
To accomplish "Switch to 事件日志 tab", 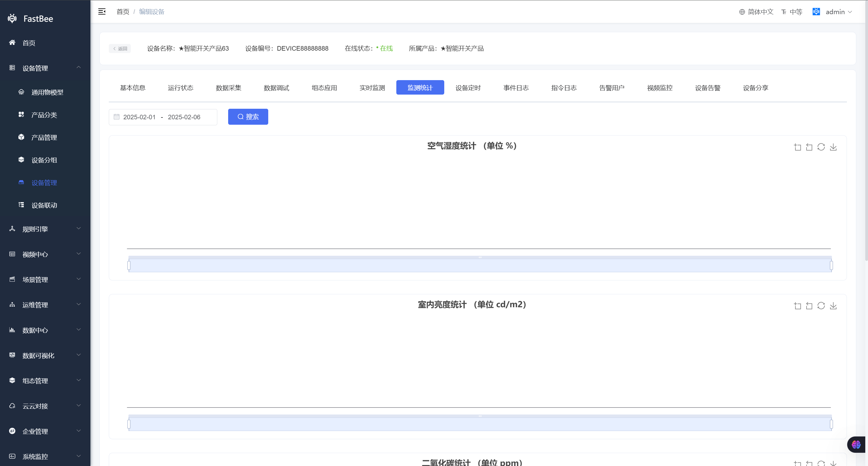I will point(516,88).
